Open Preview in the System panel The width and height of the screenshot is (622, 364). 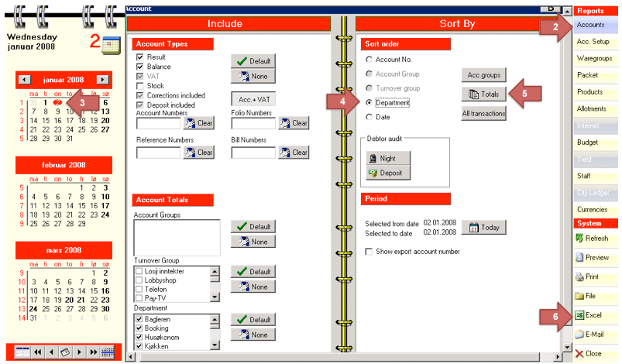click(581, 258)
